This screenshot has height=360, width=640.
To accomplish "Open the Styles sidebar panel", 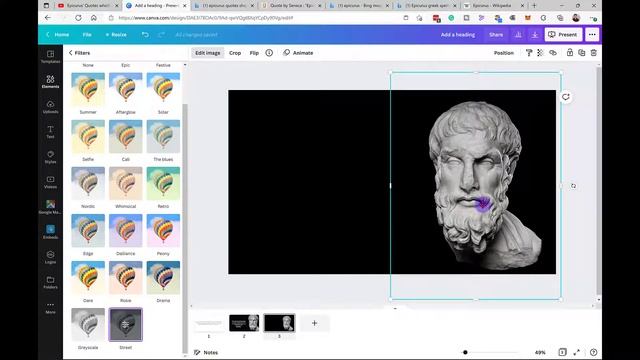I will coord(50,157).
